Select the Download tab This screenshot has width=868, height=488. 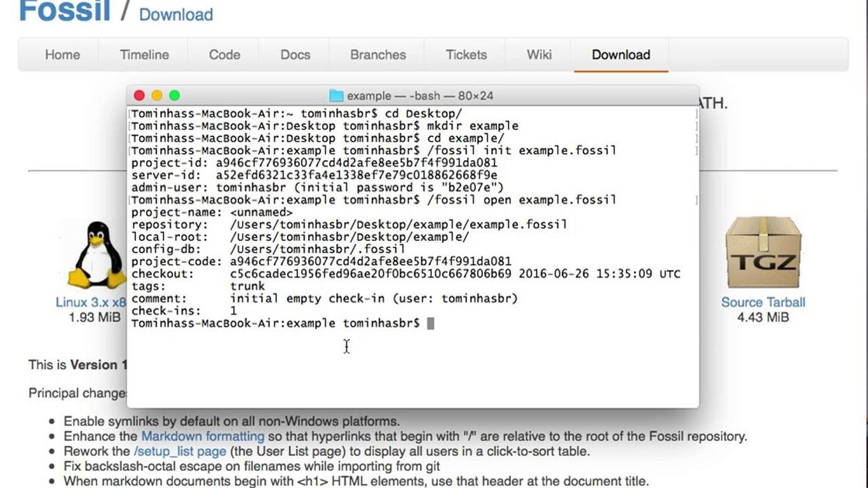pos(620,55)
